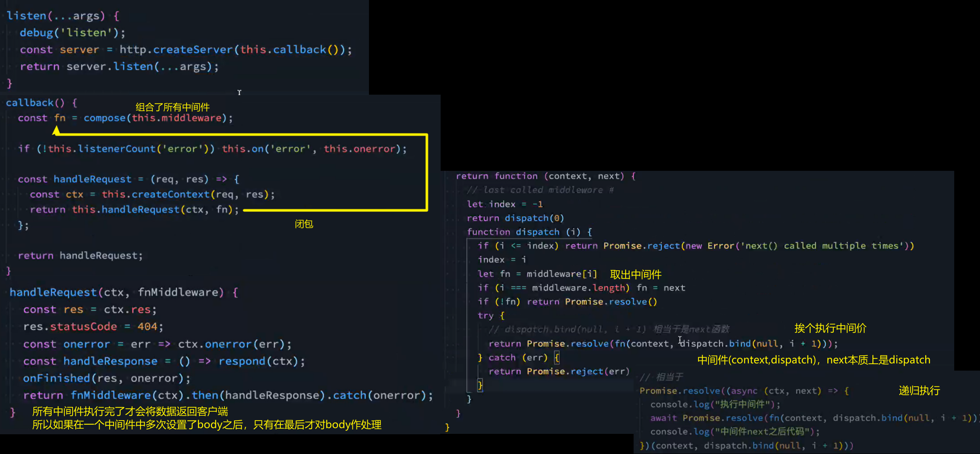
Task: Click 'const ctx = this.createContext(req, res);' line
Action: pos(152,195)
